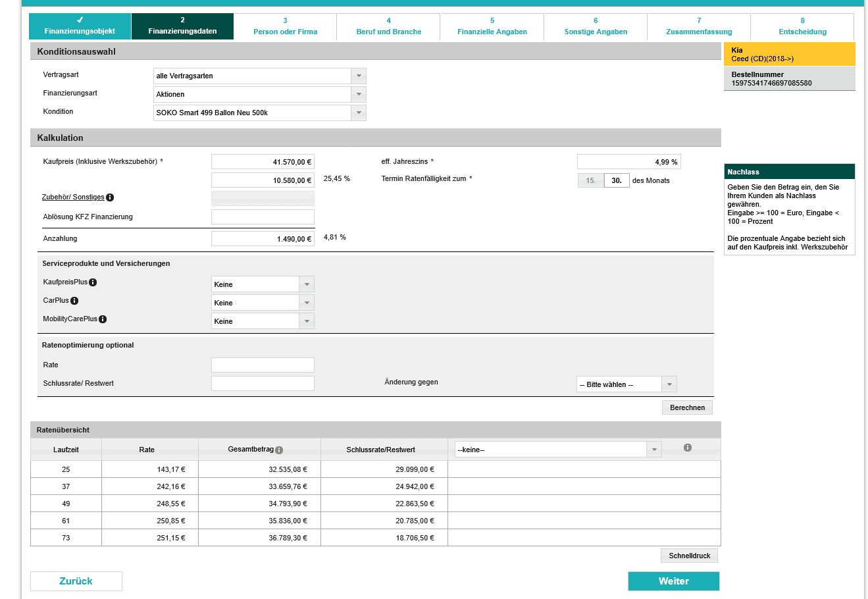Select the 15th as installment due date
Viewport: 868px width, 599px height.
(590, 180)
